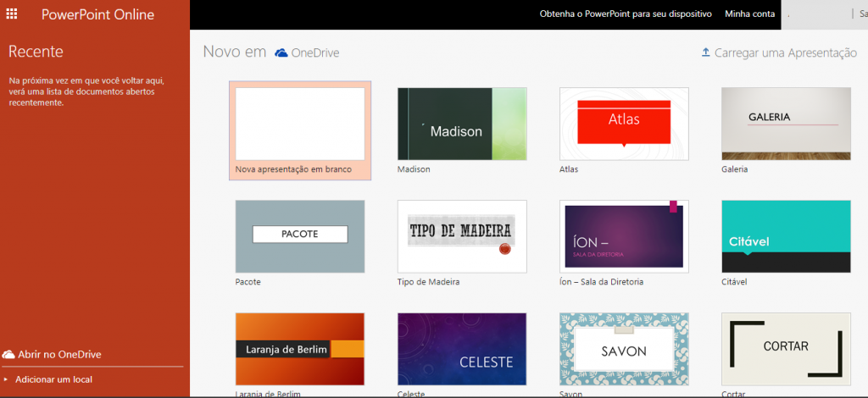Choose the Celeste template thumbnail

click(462, 350)
